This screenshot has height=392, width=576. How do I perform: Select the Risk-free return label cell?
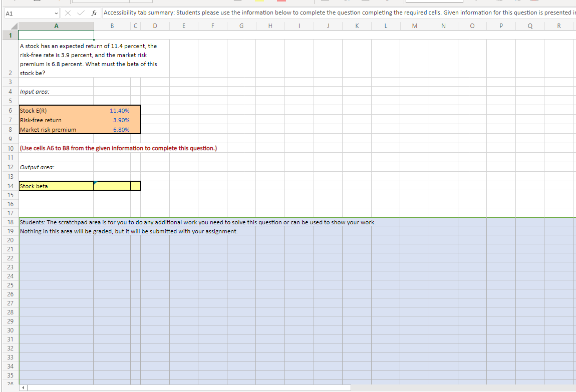[56, 120]
